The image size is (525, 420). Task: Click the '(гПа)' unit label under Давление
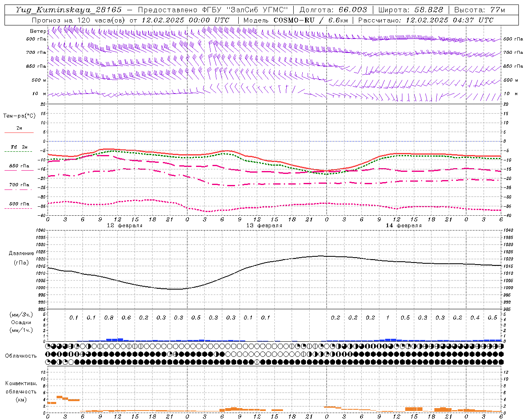point(21,263)
